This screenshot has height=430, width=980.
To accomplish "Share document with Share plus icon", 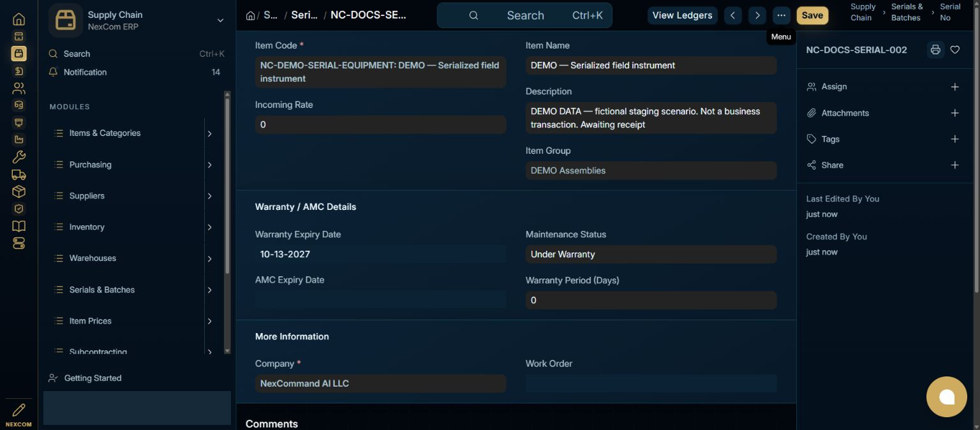I will pyautogui.click(x=955, y=165).
